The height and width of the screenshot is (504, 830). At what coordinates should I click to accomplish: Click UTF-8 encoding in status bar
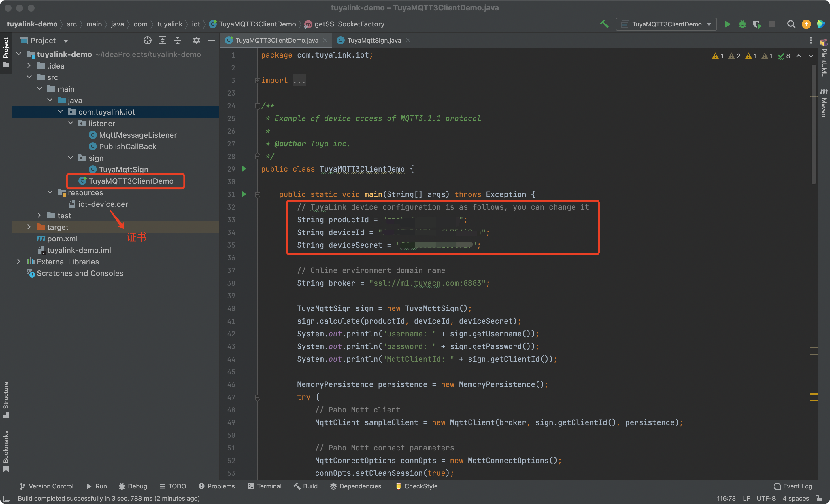pyautogui.click(x=766, y=498)
